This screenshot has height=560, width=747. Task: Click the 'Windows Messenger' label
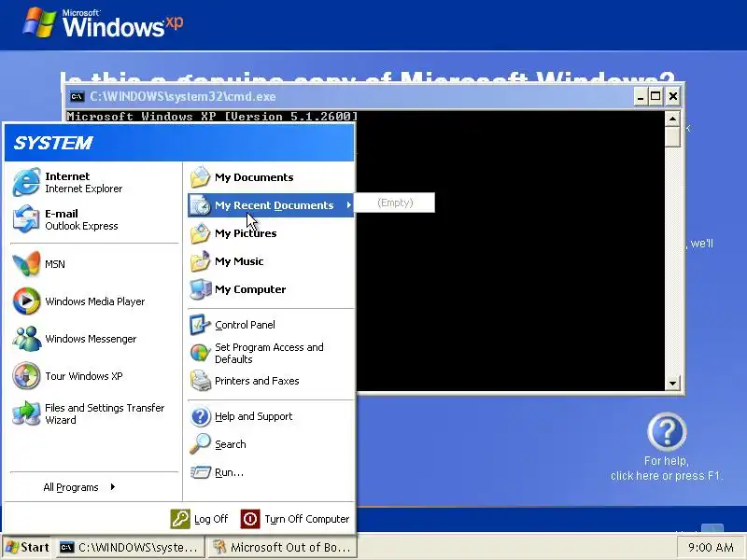(x=91, y=339)
